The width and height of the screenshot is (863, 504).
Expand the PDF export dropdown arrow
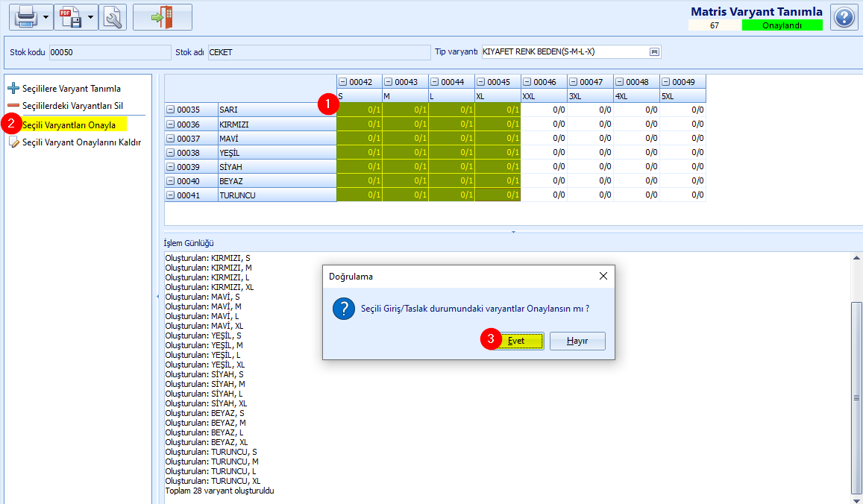[91, 18]
